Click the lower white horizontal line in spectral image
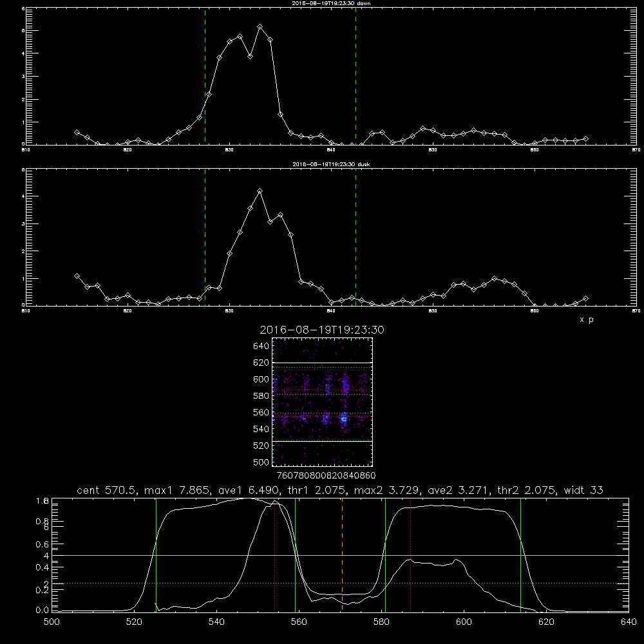 323,441
